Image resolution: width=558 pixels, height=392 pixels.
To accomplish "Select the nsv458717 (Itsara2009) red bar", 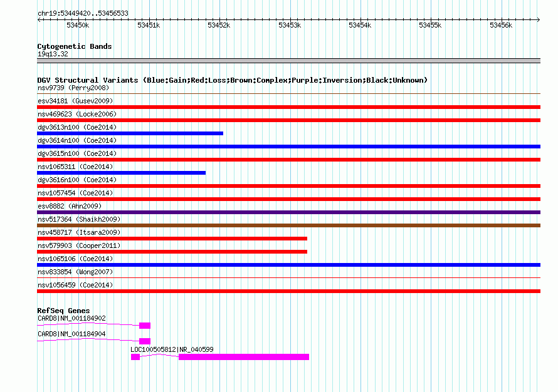I will [172, 239].
